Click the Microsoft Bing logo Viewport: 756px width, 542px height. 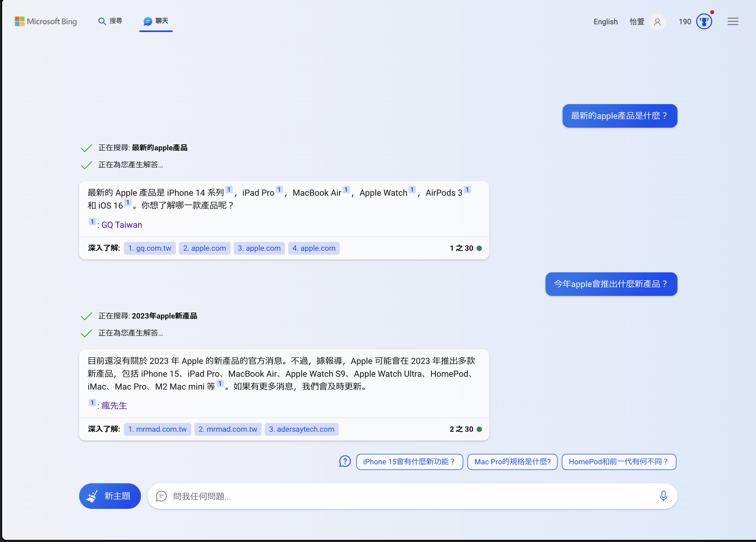[x=46, y=21]
